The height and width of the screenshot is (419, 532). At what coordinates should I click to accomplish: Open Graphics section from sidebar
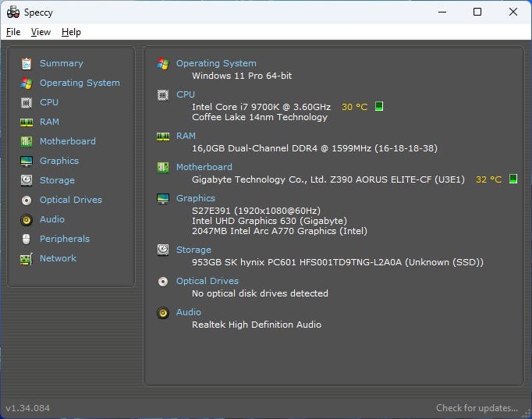pos(59,161)
